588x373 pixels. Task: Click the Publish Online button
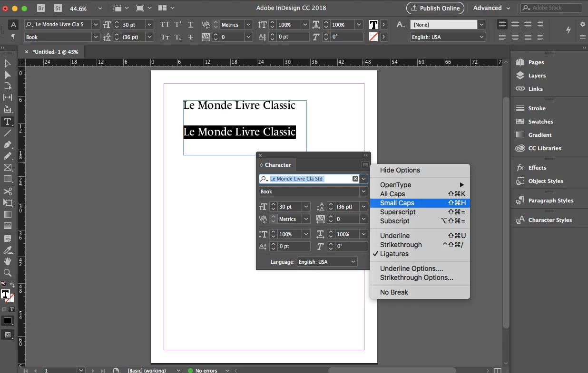click(436, 8)
